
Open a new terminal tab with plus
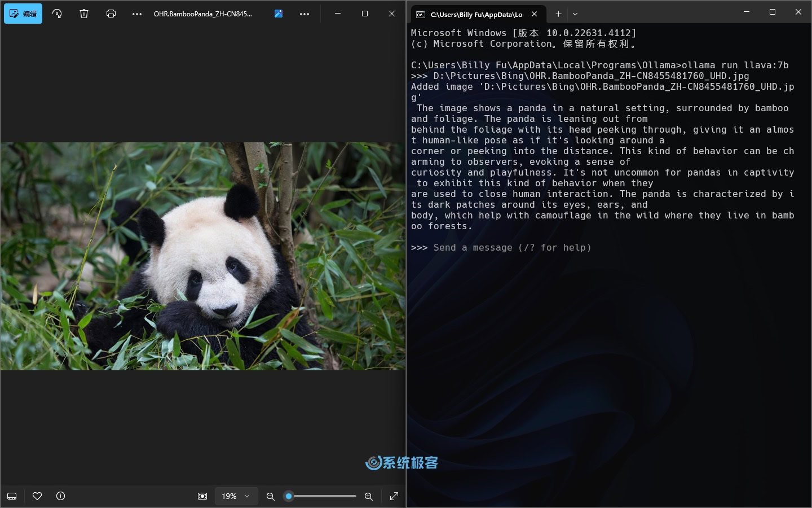558,14
